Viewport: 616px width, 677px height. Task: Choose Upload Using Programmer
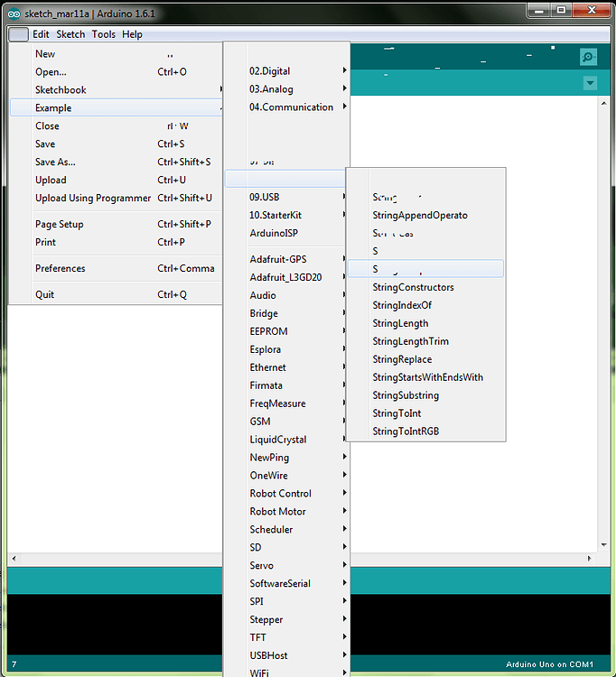coord(116,198)
